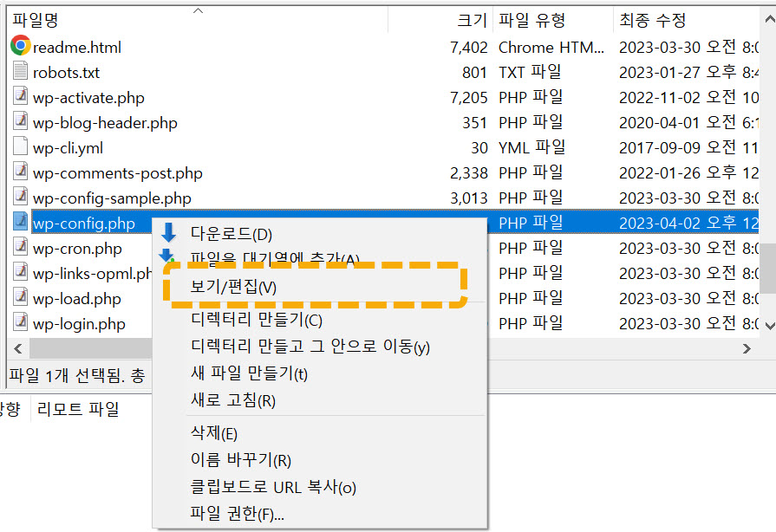Click the blank file icon for wp-cli.yml
Viewport: 776px width, 532px height.
click(x=20, y=146)
